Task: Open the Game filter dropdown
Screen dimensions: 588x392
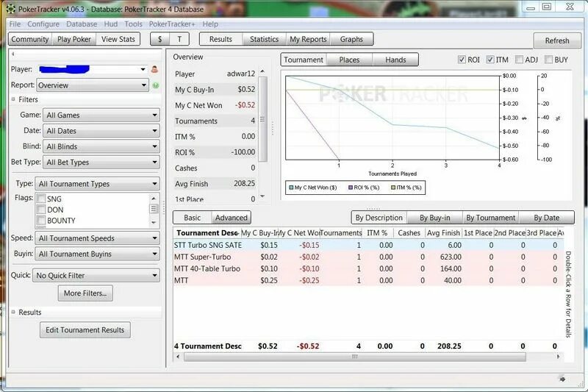Action: coord(101,115)
